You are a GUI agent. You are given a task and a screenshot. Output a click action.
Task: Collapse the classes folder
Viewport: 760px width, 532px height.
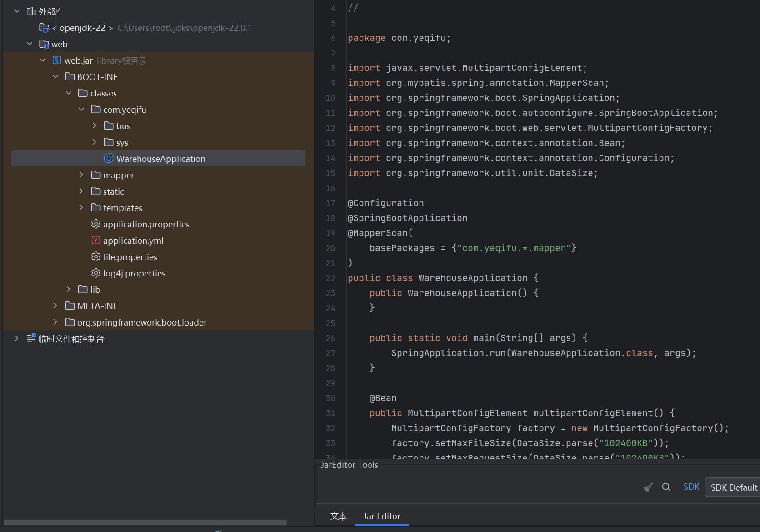pos(69,93)
